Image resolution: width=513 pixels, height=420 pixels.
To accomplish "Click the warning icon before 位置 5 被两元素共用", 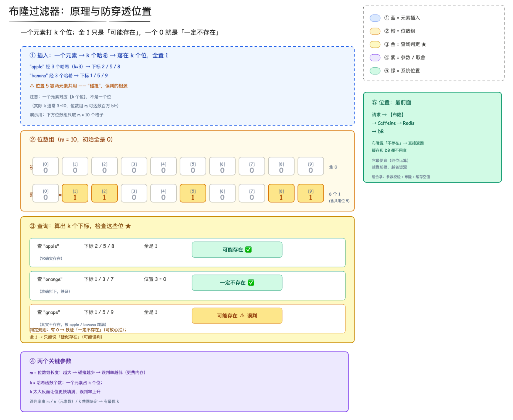I will coord(32,86).
